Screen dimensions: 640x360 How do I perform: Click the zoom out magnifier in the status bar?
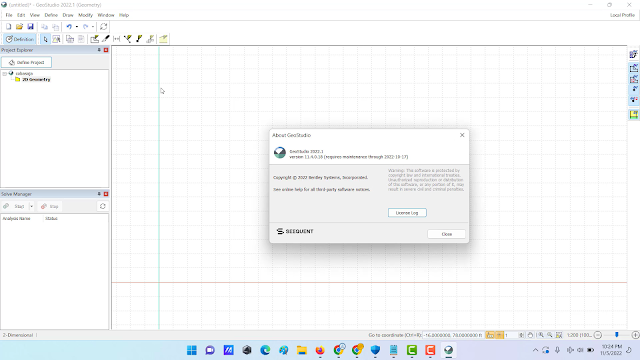pos(550,335)
